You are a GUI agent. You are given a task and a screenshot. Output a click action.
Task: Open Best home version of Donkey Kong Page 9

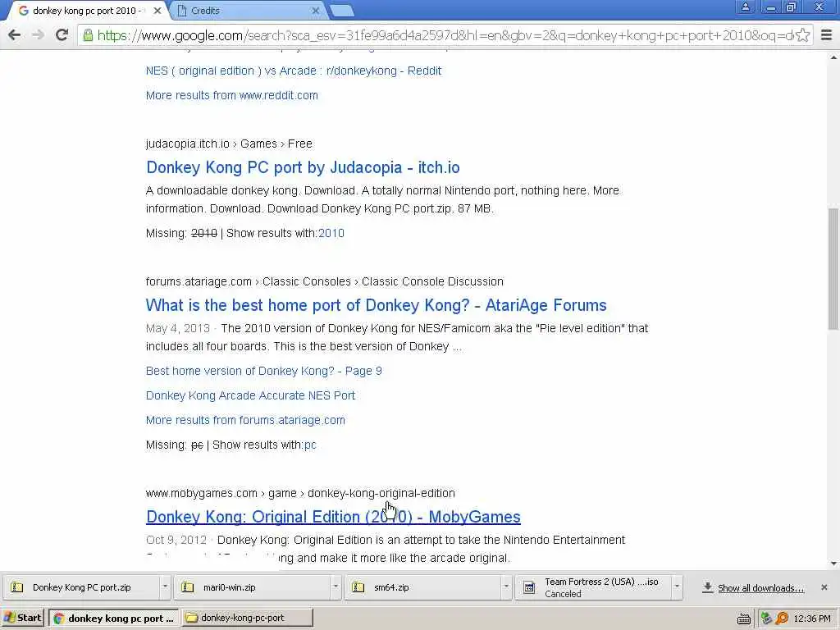pyautogui.click(x=263, y=371)
